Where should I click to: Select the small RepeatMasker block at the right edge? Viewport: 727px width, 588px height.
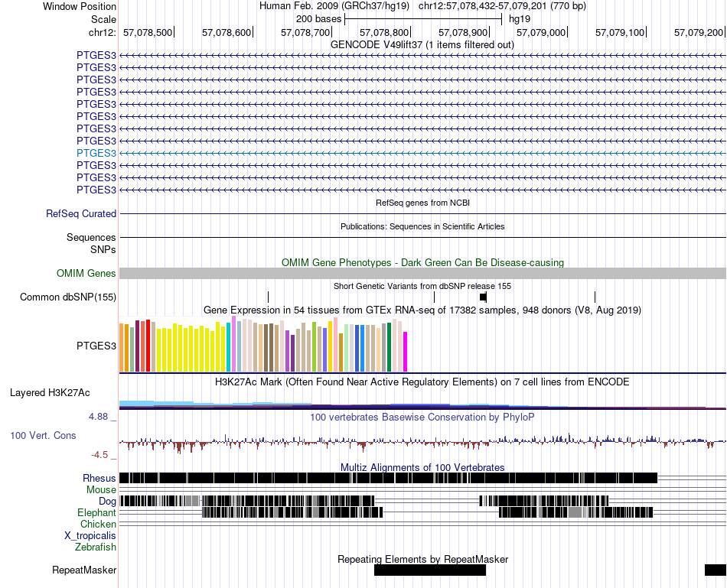tap(716, 570)
